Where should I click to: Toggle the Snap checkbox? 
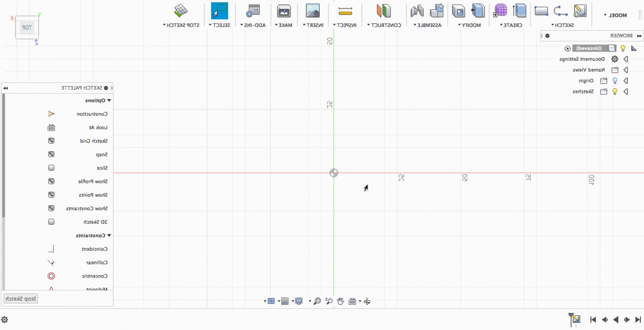[x=51, y=154]
